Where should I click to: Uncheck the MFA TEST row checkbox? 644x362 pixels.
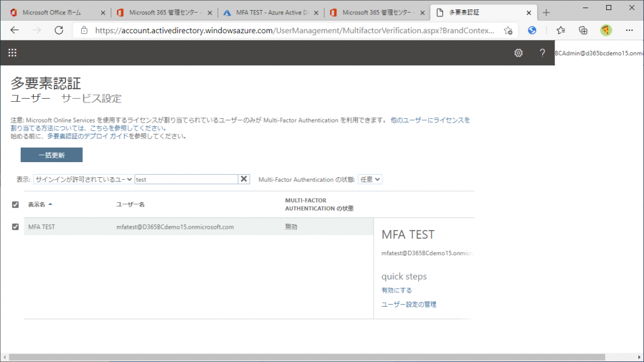[15, 226]
